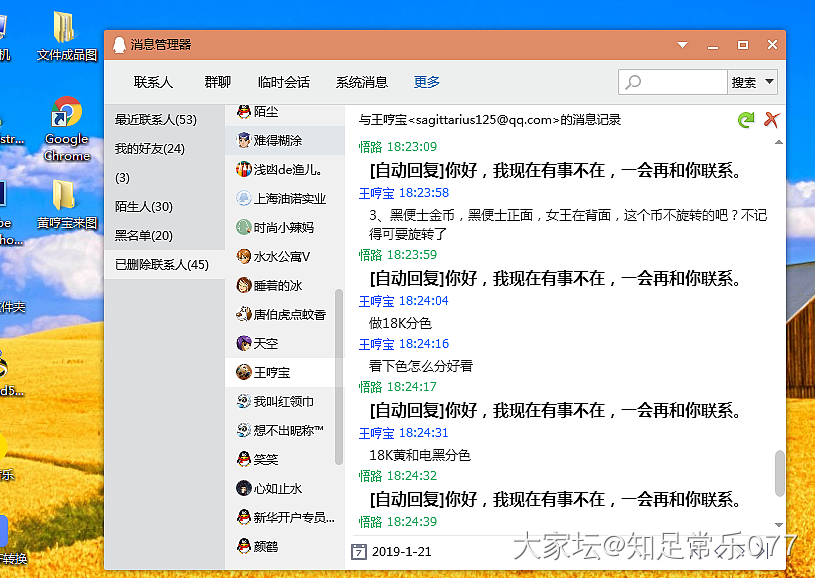Select contact 王哼宝 avatar in list
The height and width of the screenshot is (578, 815).
(244, 372)
